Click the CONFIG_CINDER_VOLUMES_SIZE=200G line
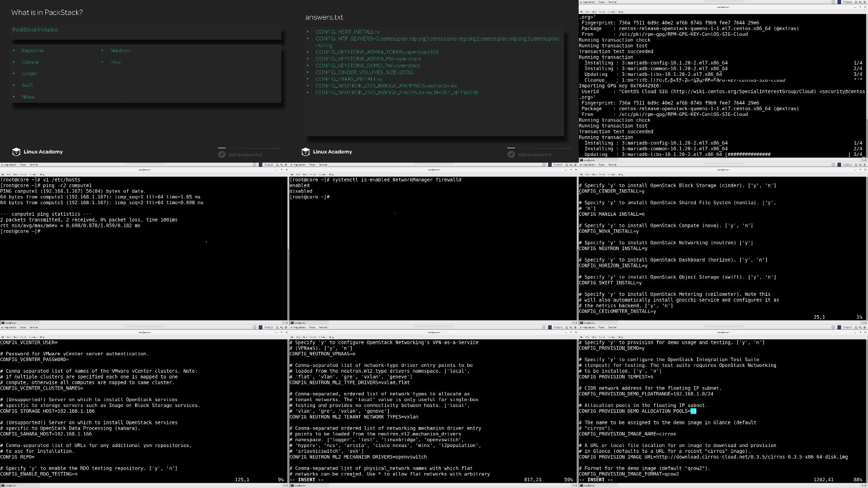The width and height of the screenshot is (868, 488). pyautogui.click(x=365, y=72)
